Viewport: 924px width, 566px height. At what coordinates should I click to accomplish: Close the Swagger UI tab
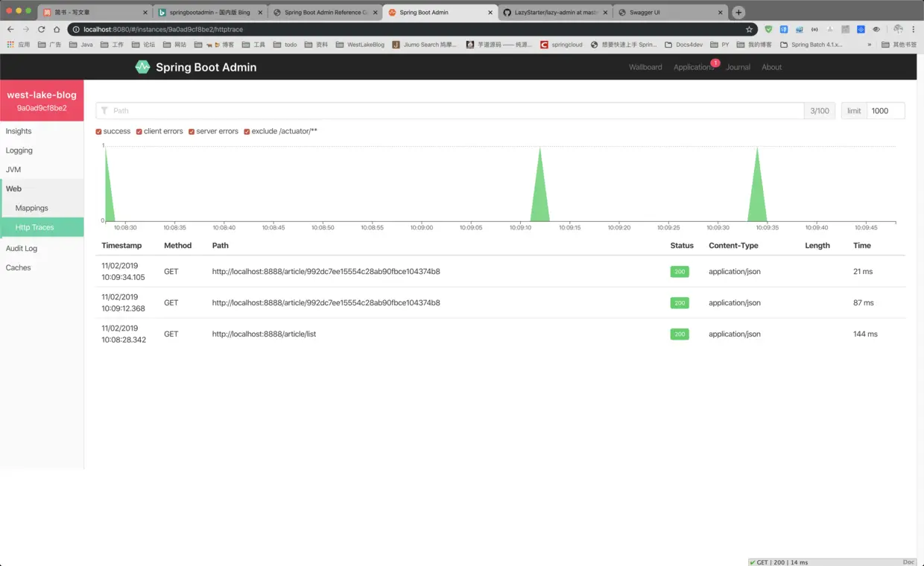[x=721, y=13]
